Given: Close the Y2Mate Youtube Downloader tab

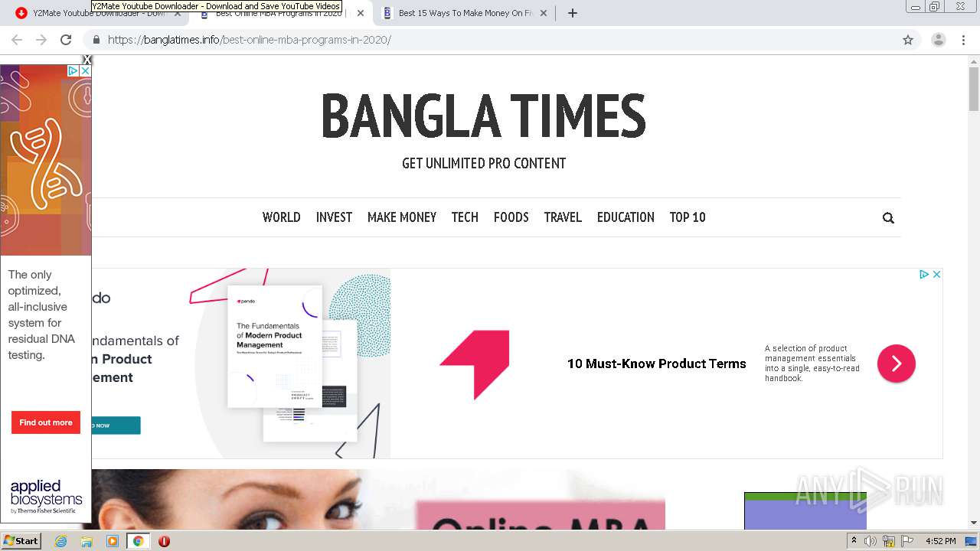Looking at the screenshot, I should tap(178, 13).
